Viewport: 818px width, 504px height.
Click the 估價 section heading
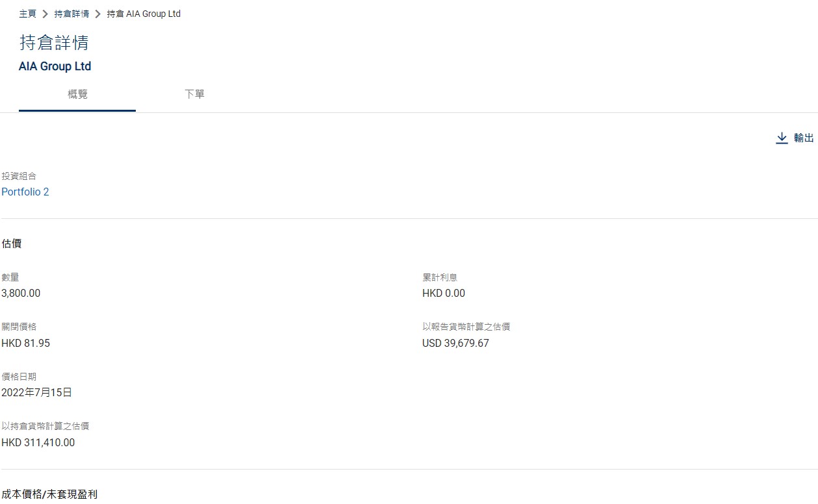tap(12, 244)
